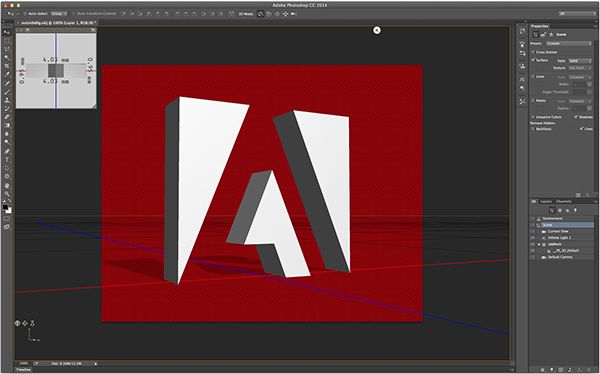Enable the Backfaces checkbox

[x=533, y=129]
